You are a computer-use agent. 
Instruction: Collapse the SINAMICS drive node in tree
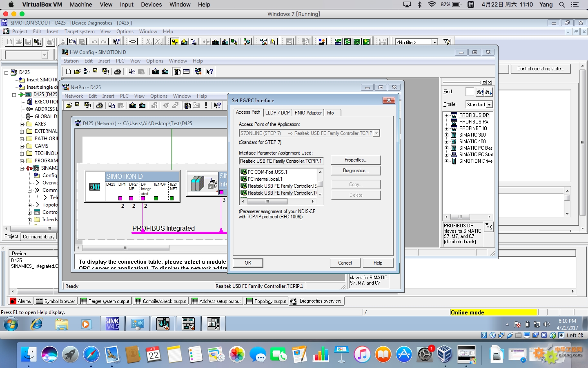click(x=22, y=168)
